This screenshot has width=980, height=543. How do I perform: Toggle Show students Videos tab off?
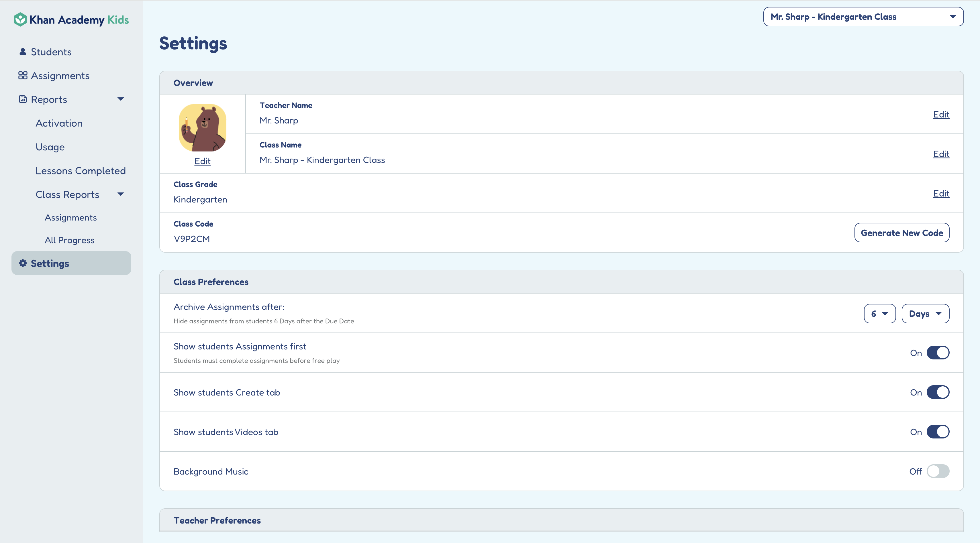[x=938, y=432]
